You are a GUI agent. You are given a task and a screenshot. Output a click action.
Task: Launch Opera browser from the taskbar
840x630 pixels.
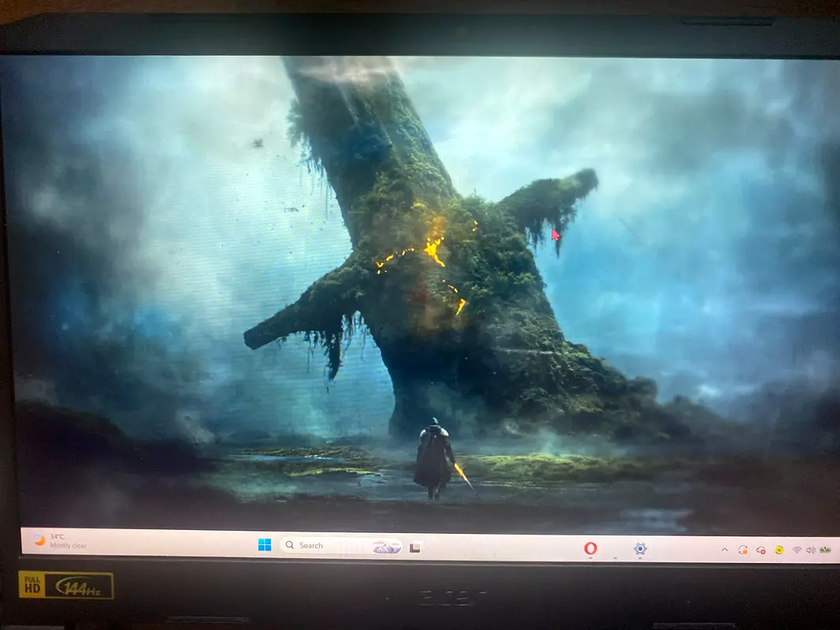pos(590,548)
